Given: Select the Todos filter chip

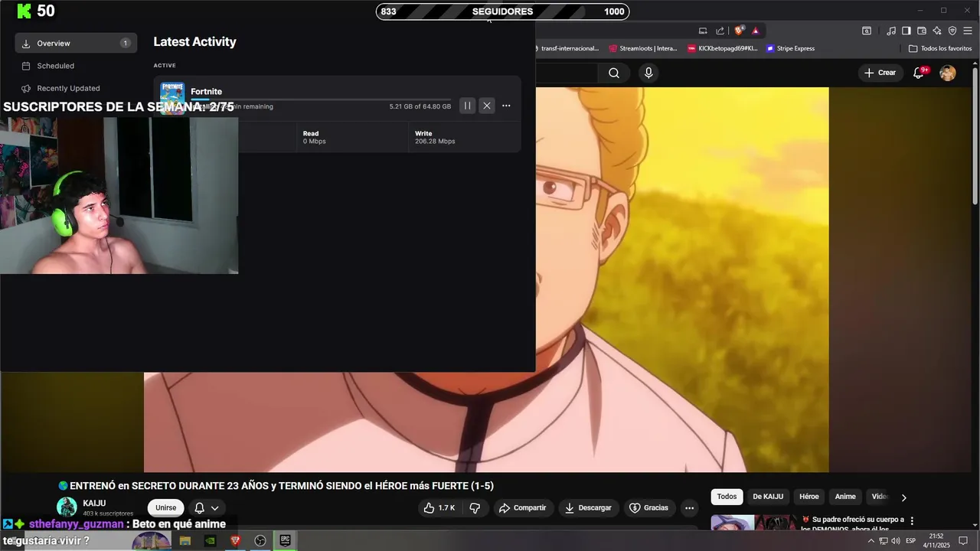Looking at the screenshot, I should 727,497.
